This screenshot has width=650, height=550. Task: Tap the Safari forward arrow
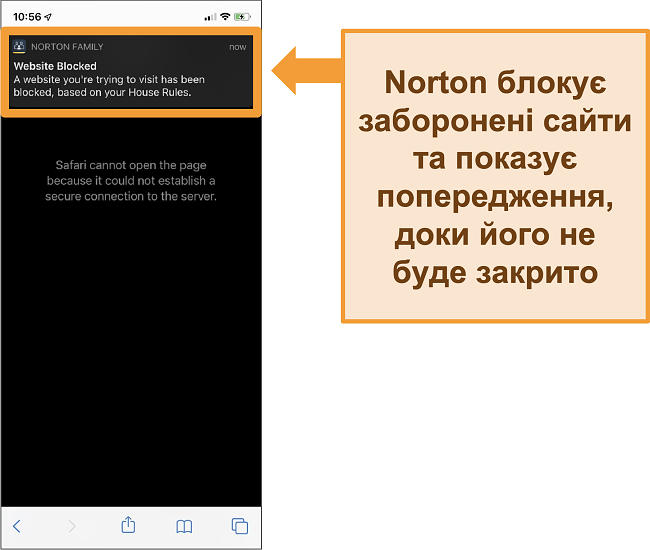72,526
